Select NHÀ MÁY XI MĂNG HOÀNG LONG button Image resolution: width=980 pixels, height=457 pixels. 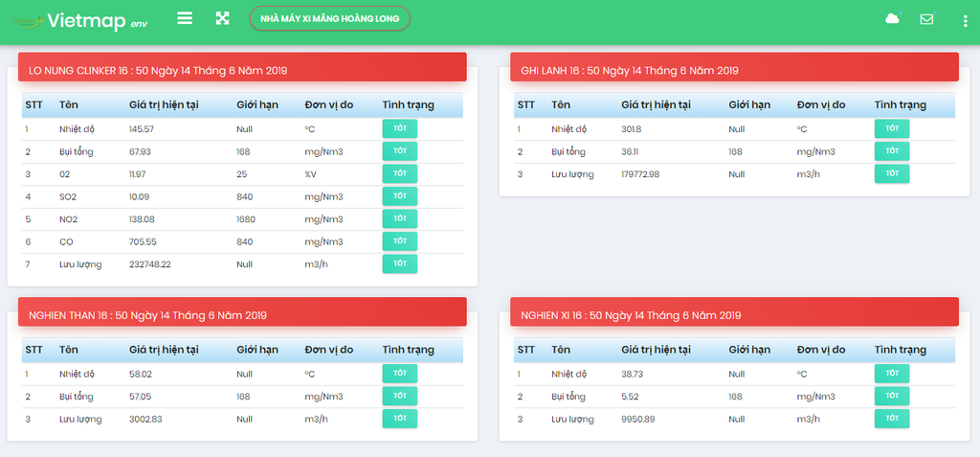tap(329, 19)
